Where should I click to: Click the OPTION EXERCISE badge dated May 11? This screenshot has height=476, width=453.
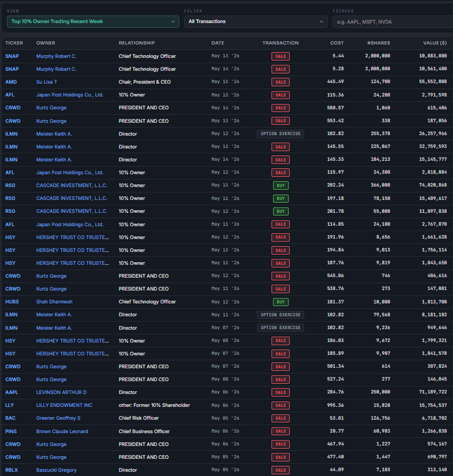pyautogui.click(x=281, y=315)
